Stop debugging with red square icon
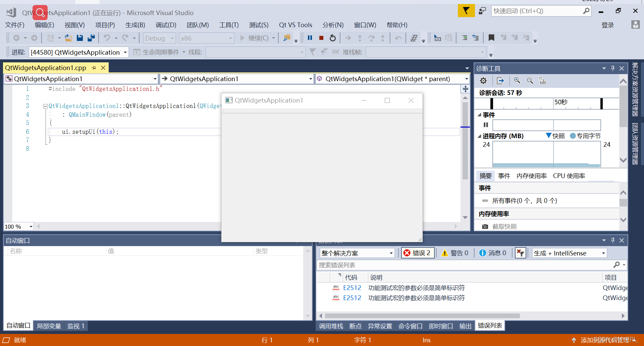Screen dimensions: 644x346 coord(321,38)
